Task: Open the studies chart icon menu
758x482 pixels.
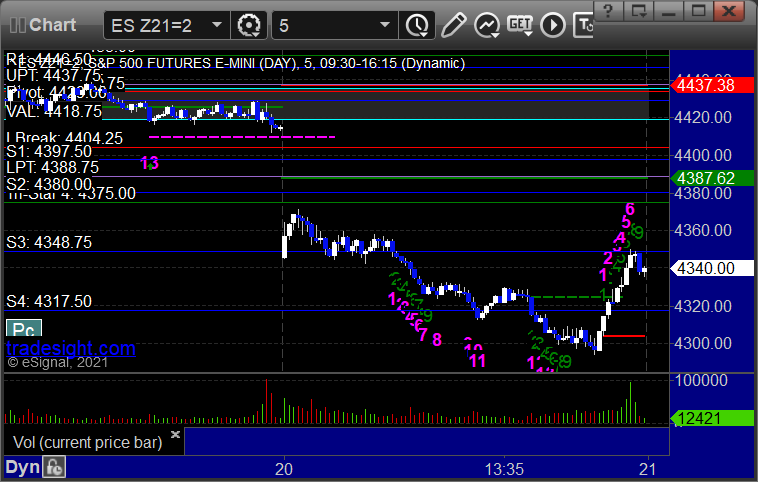Action: [487, 25]
